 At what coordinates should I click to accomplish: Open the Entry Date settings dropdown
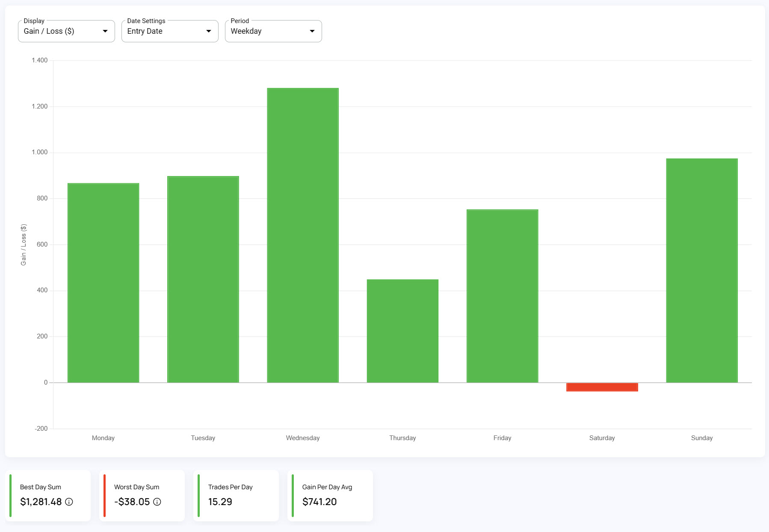tap(170, 31)
